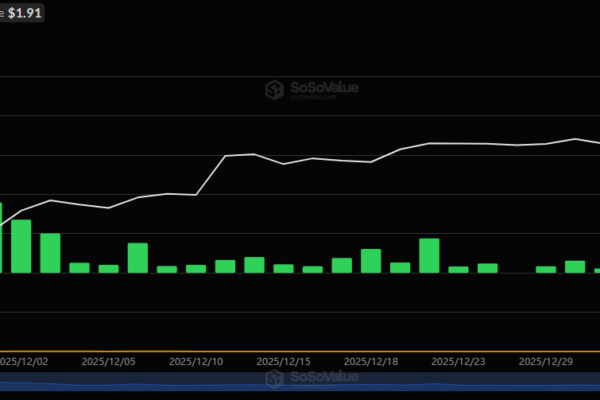Click the 2025/12/18 date axis label
The width and height of the screenshot is (600, 400).
(x=371, y=359)
